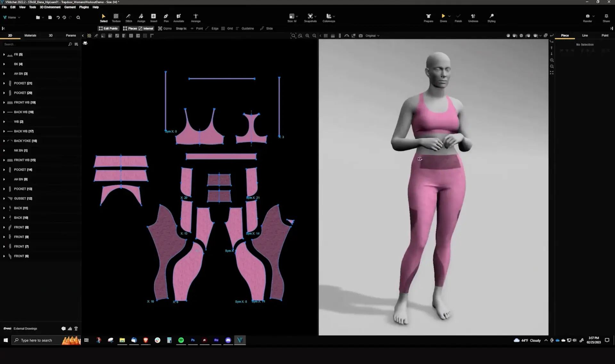Toggle Edit Points mode

tap(108, 28)
